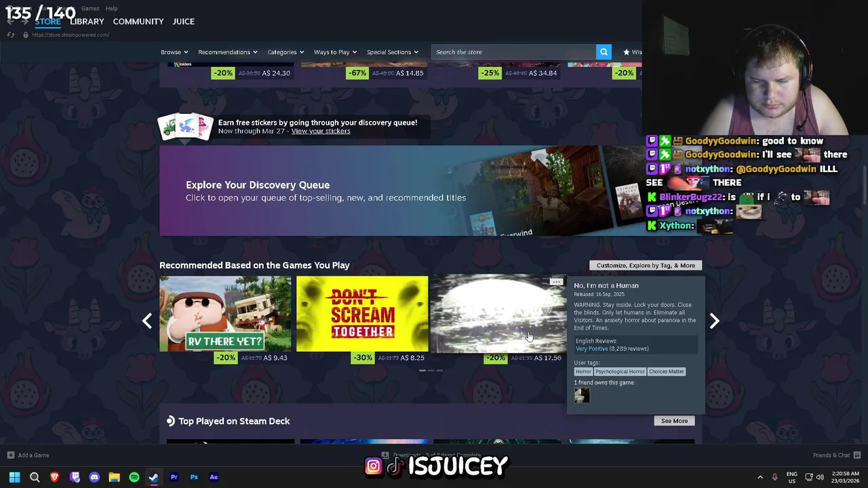Viewport: 868px width, 488px height.
Task: Go to previous recommended games page
Action: click(147, 321)
